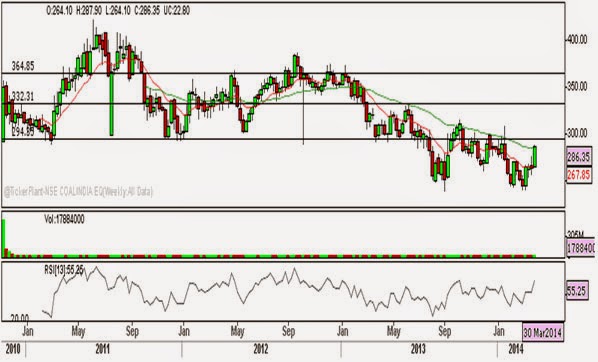Click the RSI[13]:55.25 indicator label
This screenshot has width=598, height=362.
[x=64, y=270]
